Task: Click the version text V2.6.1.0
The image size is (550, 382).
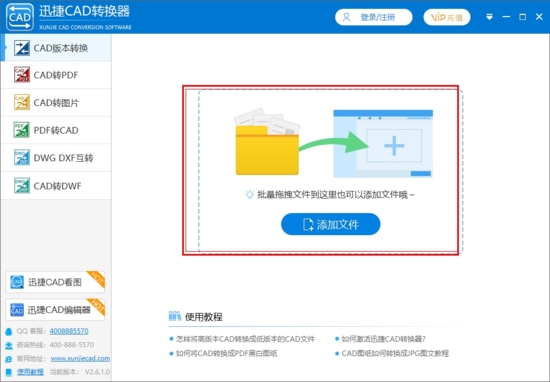Action: [x=97, y=372]
